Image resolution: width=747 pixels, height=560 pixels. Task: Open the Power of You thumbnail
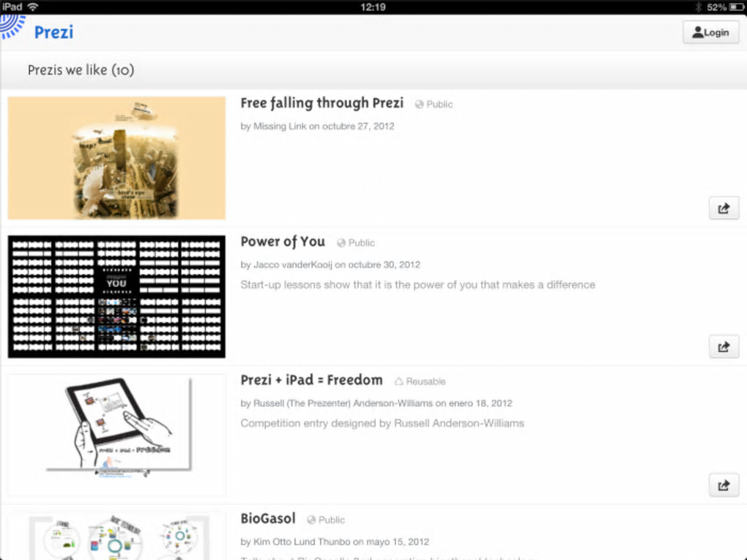pyautogui.click(x=116, y=296)
